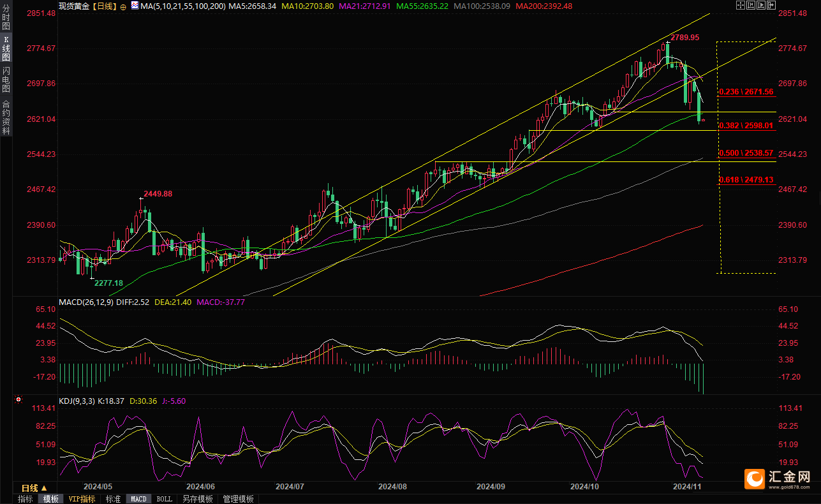Screen dimensions: 821x504
Task: Select the 0.618 Fibonacci level 2479.13
Action: click(x=746, y=180)
